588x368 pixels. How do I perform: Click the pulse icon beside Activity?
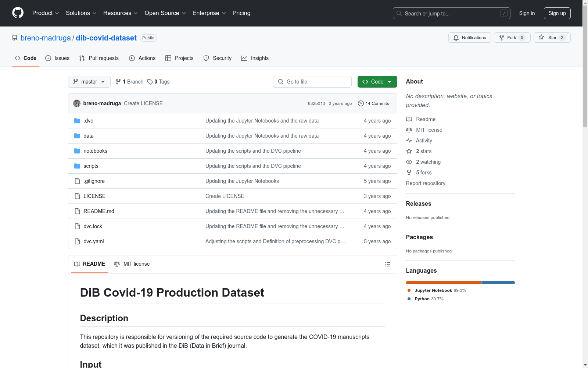(409, 141)
